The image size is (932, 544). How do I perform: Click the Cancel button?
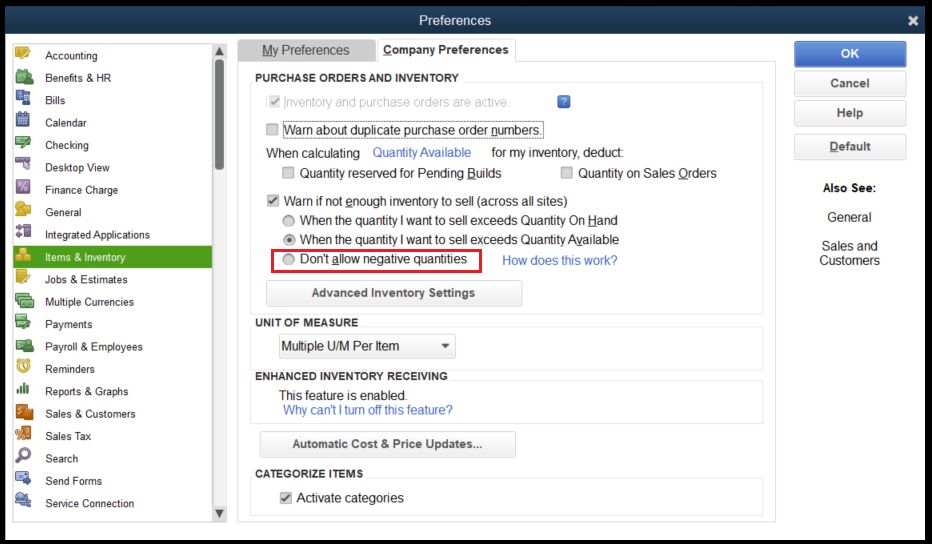coord(850,83)
